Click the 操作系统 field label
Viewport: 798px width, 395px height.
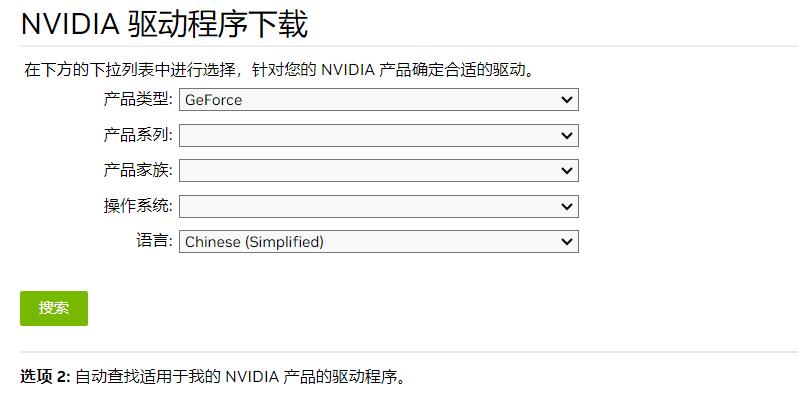tap(138, 206)
